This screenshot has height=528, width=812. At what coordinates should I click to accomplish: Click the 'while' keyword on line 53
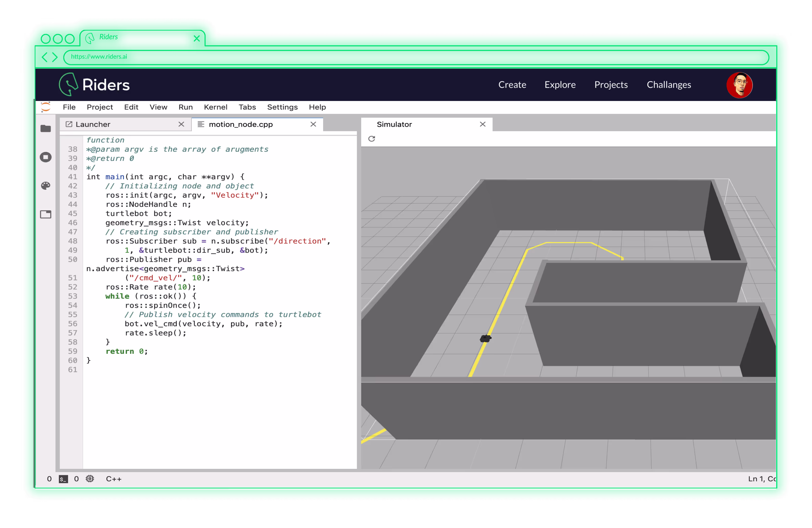(117, 296)
